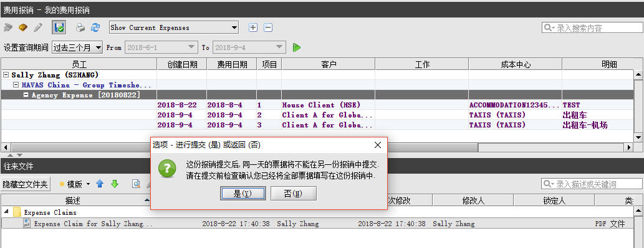Click the blue up arrow in documents toolbar
Screen dimensions: 644x248
pyautogui.click(x=100, y=184)
